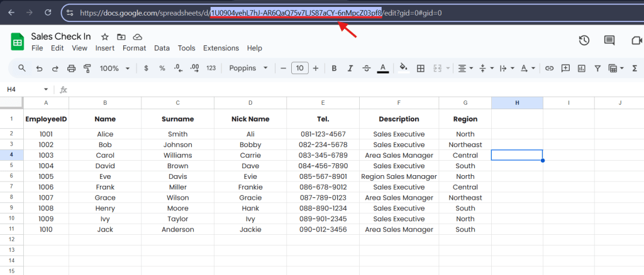Expand the 100% zoom dropdown

(114, 68)
